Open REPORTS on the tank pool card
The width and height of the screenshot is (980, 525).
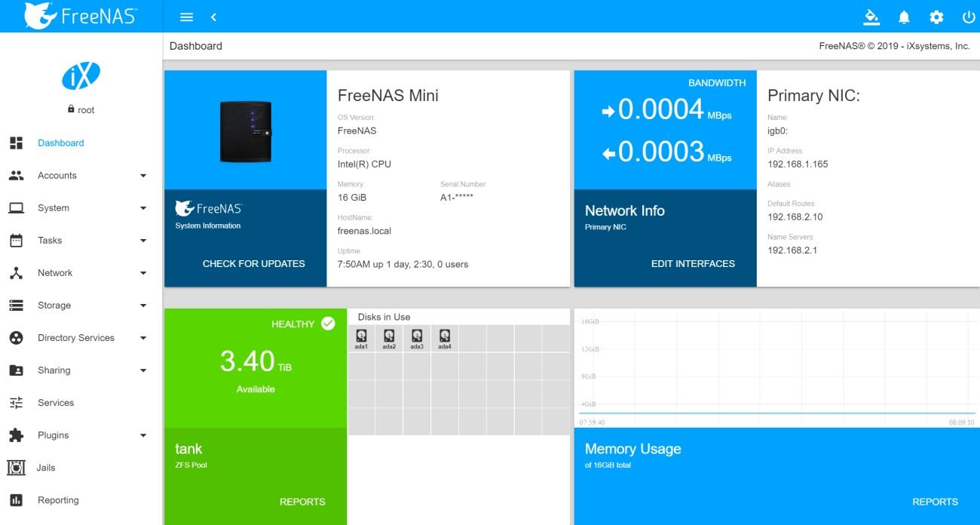click(x=302, y=502)
